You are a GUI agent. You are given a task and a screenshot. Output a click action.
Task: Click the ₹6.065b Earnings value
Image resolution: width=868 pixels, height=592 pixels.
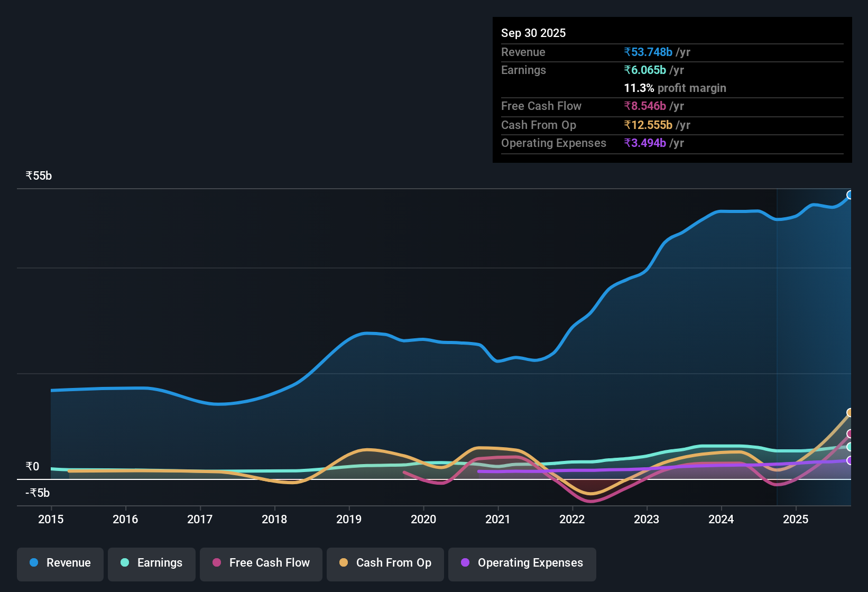645,70
